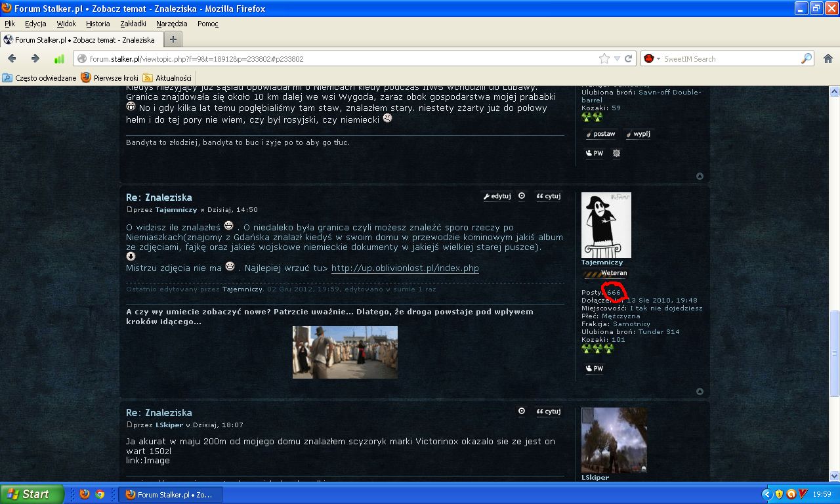This screenshot has width=840, height=504.
Task: Open 'Aktualności' feed bookmark
Action: [167, 77]
